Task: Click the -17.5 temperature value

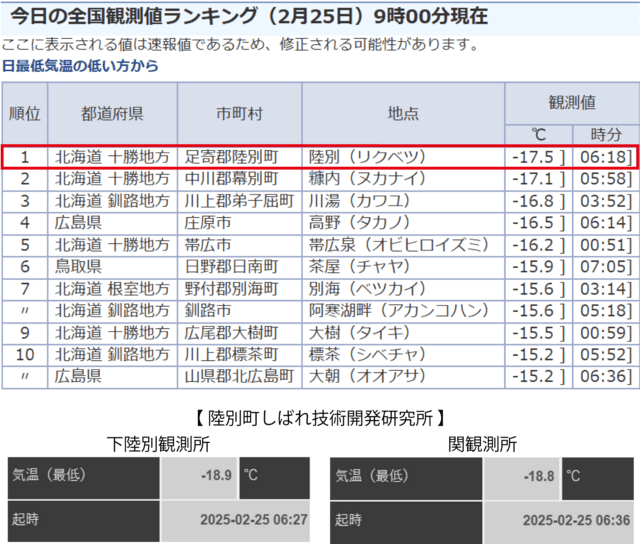Action: [533, 158]
